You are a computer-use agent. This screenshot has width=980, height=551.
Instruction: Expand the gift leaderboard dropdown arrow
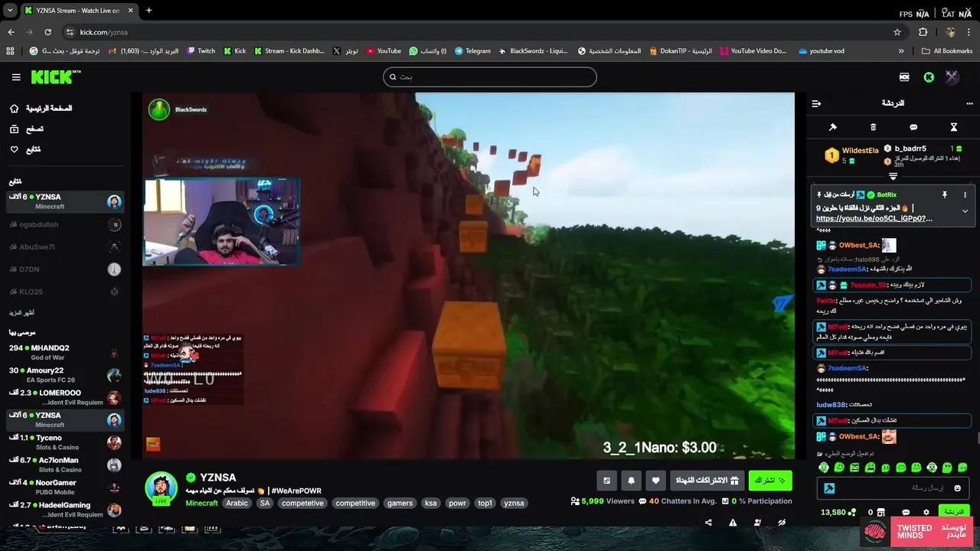[893, 177]
